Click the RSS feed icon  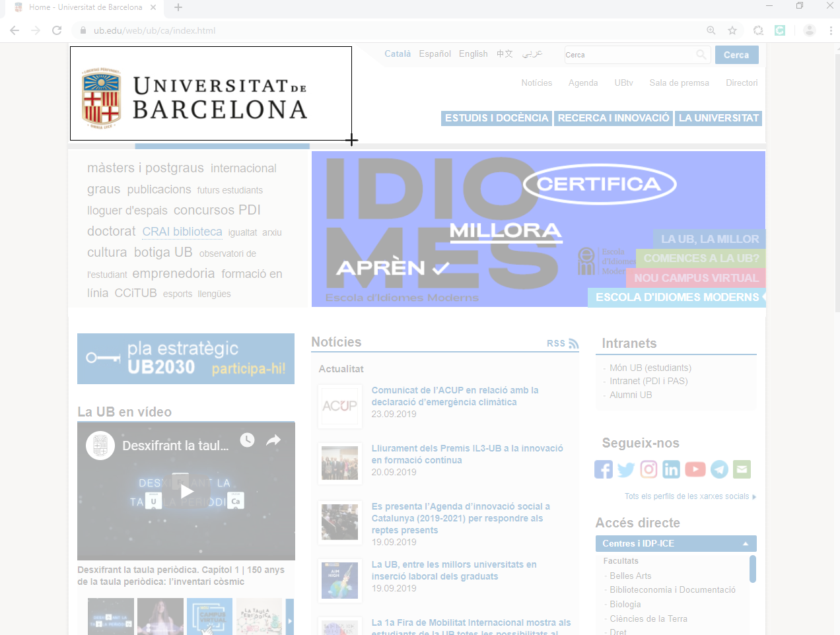click(x=573, y=344)
